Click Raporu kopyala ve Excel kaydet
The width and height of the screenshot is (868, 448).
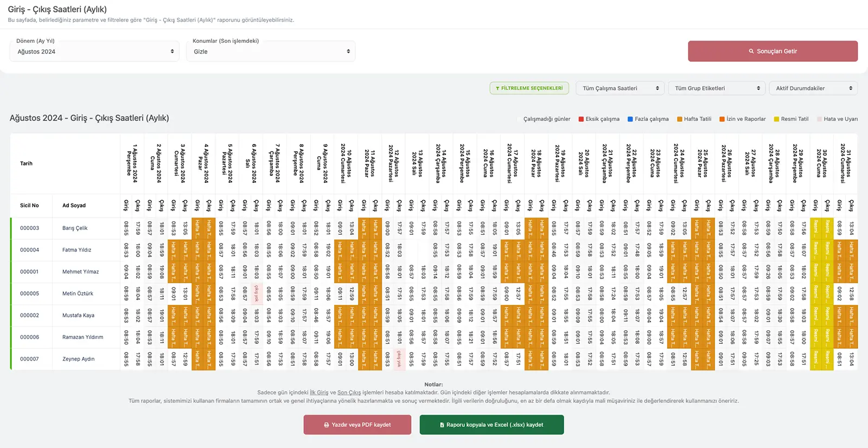click(x=492, y=425)
